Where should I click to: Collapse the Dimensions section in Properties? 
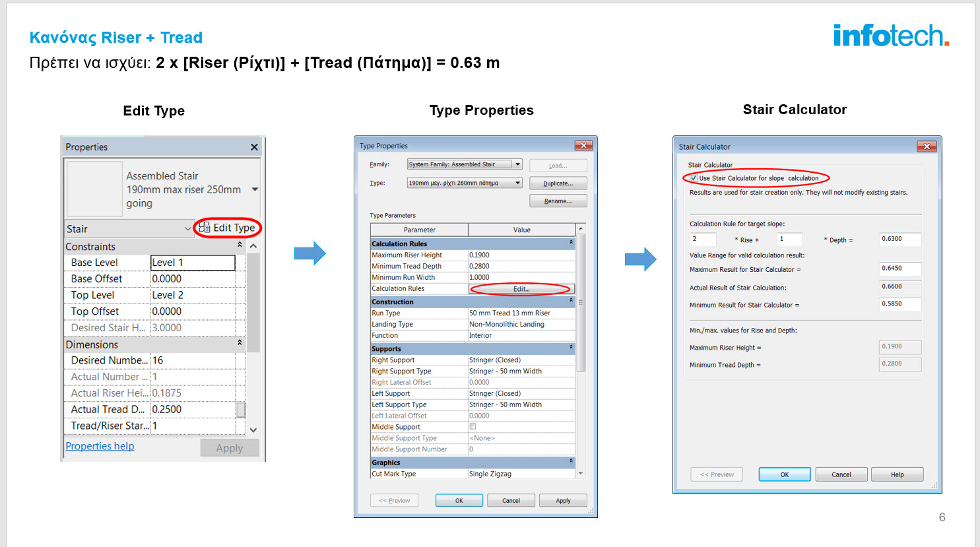tap(240, 342)
